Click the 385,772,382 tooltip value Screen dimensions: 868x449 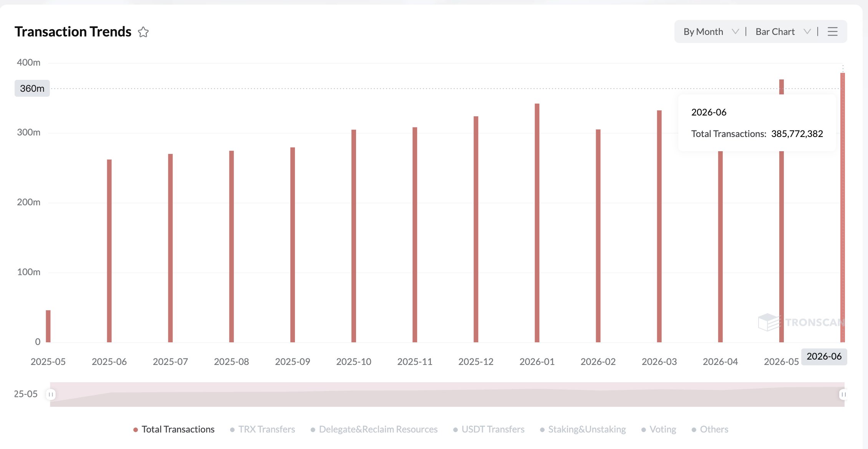797,134
